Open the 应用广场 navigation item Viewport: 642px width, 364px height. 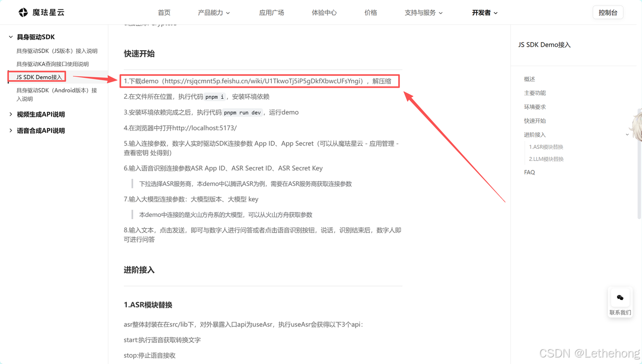[x=271, y=12]
